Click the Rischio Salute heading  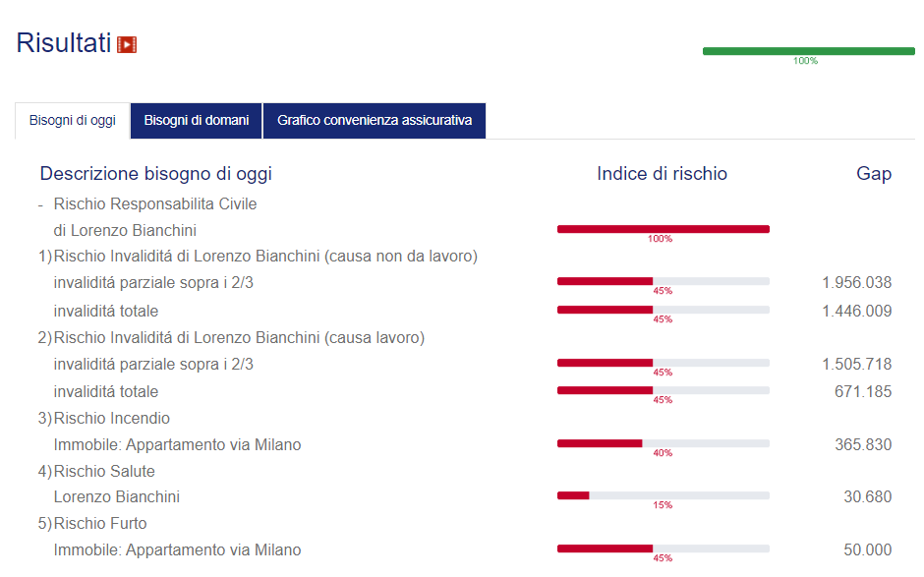point(104,472)
